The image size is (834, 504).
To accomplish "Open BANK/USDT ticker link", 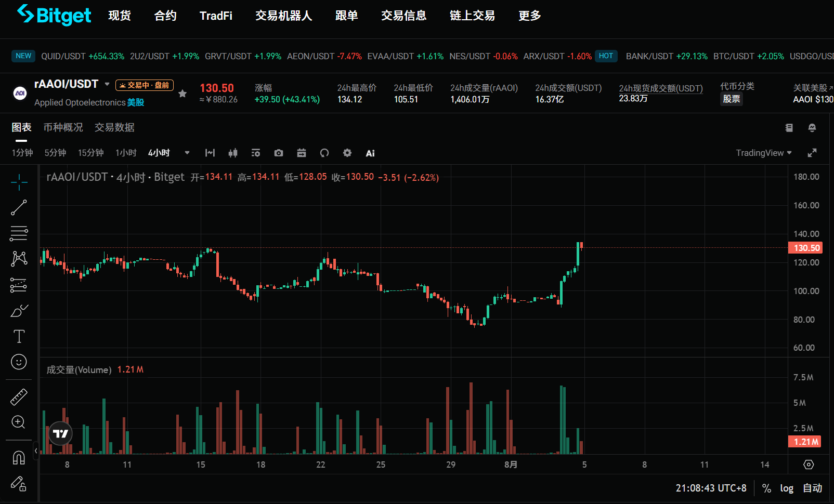I will (667, 56).
